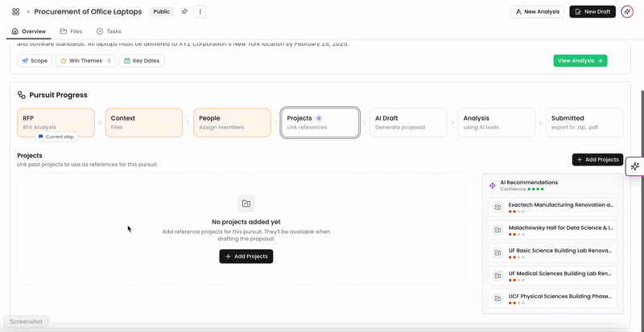Open the AI assistant avatar icon
Image resolution: width=644 pixels, height=332 pixels.
(627, 11)
